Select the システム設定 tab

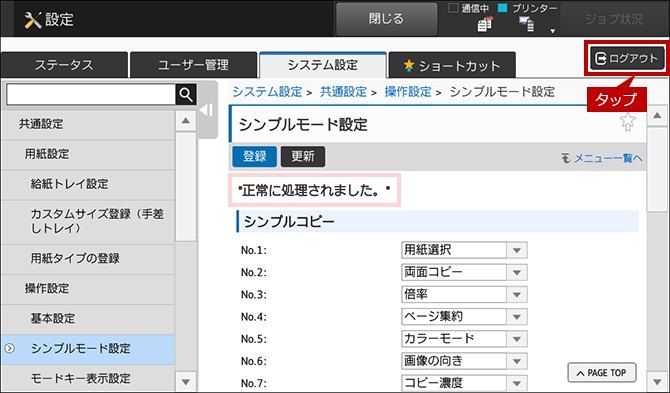pos(323,65)
